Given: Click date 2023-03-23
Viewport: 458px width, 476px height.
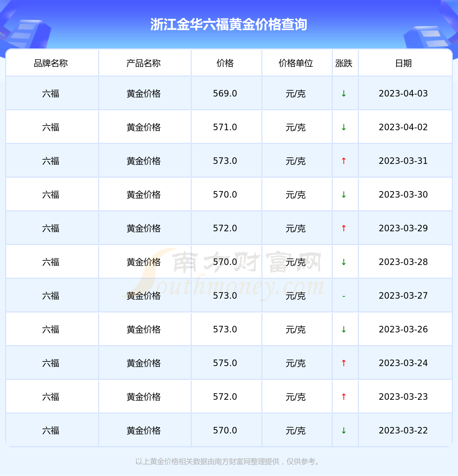Looking at the screenshot, I should coord(403,397).
